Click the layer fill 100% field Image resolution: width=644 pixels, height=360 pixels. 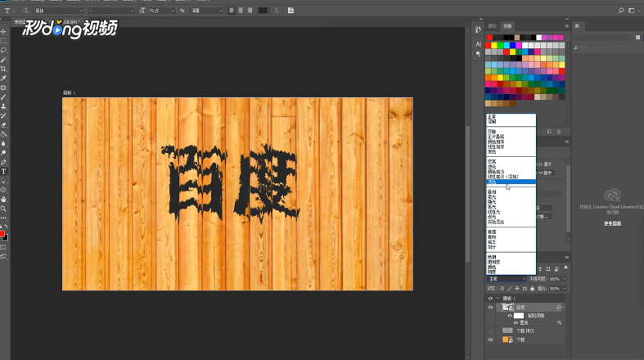point(555,289)
